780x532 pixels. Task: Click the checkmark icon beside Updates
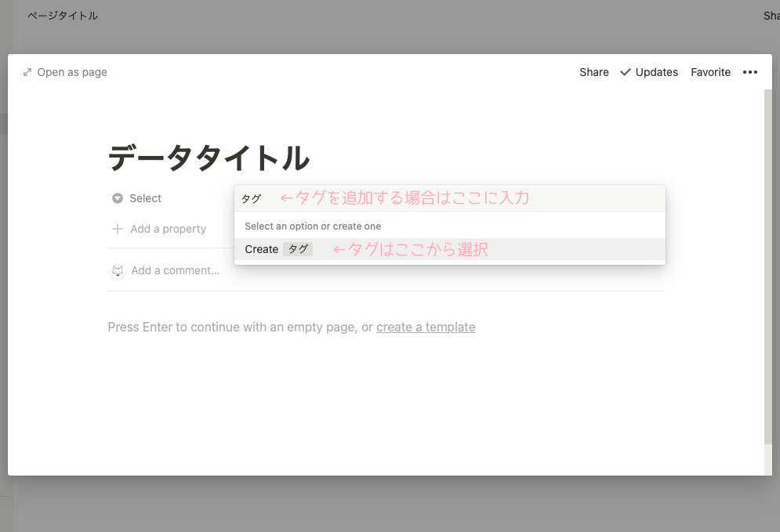625,71
